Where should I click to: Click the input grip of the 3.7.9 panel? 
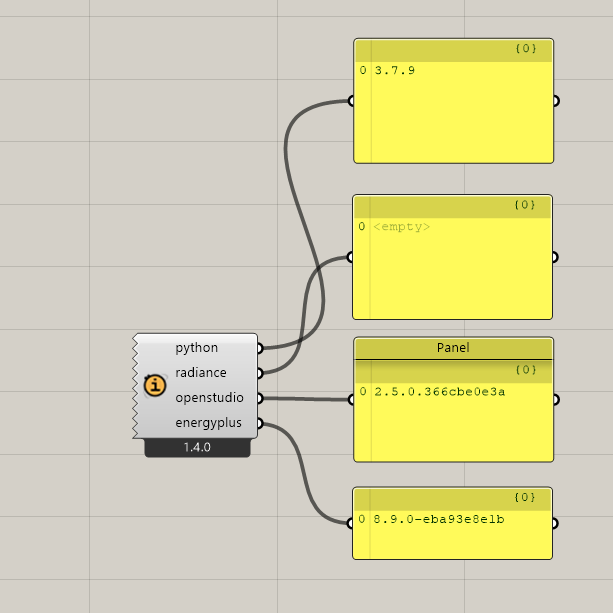[352, 101]
